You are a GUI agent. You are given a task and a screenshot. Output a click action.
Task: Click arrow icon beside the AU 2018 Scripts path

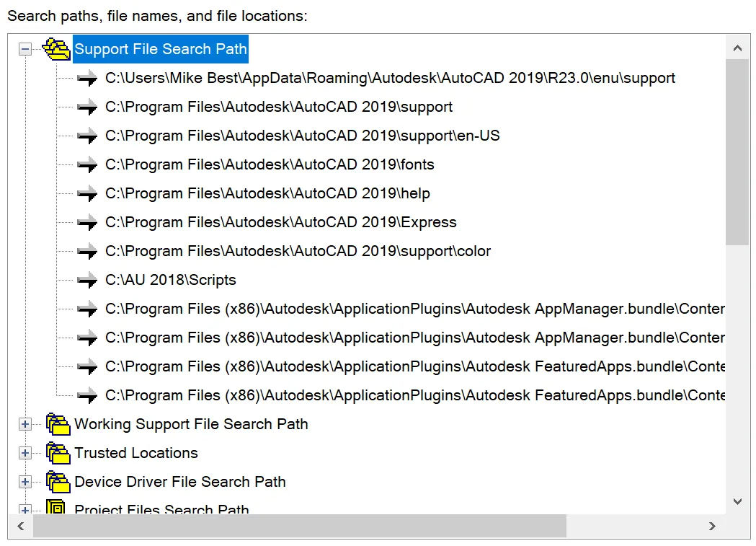[x=87, y=280]
